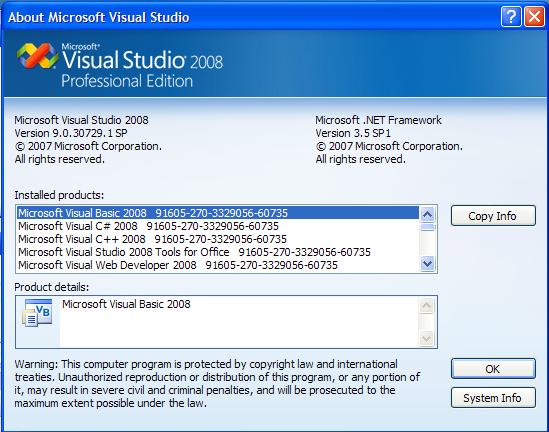549x432 pixels.
Task: Select Microsoft Visual Web Developer 2008 row
Action: (218, 265)
